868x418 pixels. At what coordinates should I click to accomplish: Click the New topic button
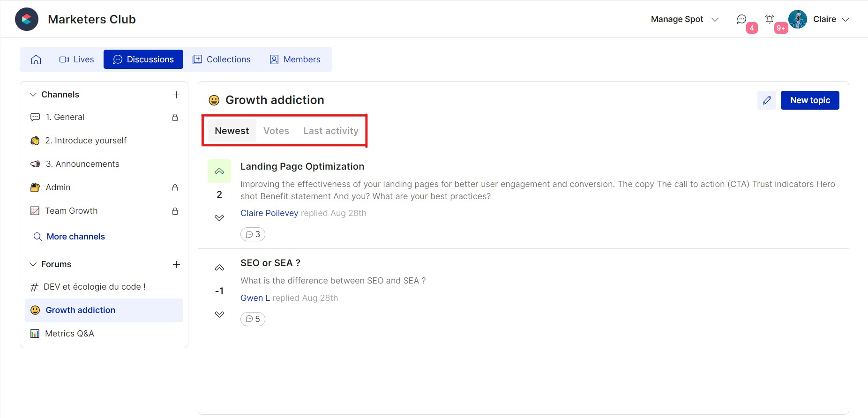point(809,100)
